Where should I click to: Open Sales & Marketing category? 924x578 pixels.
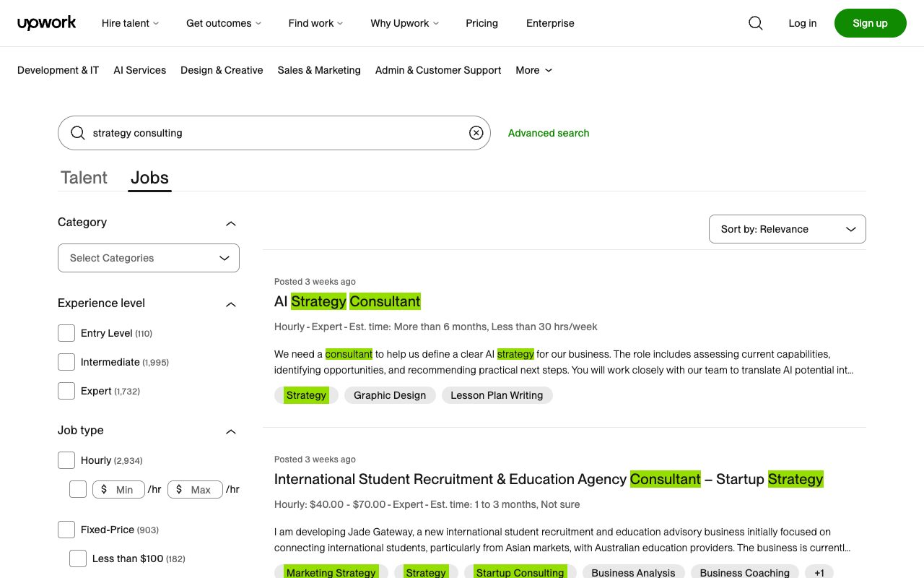tap(319, 70)
